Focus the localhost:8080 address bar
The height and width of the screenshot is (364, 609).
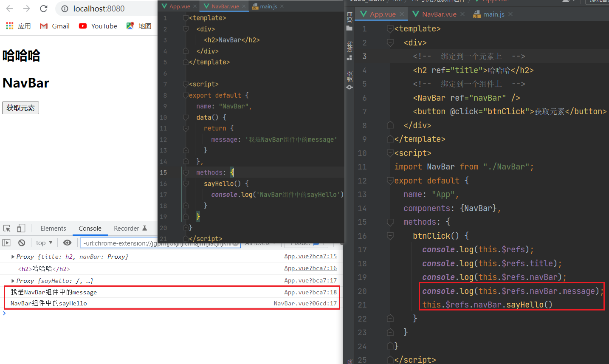tap(106, 8)
